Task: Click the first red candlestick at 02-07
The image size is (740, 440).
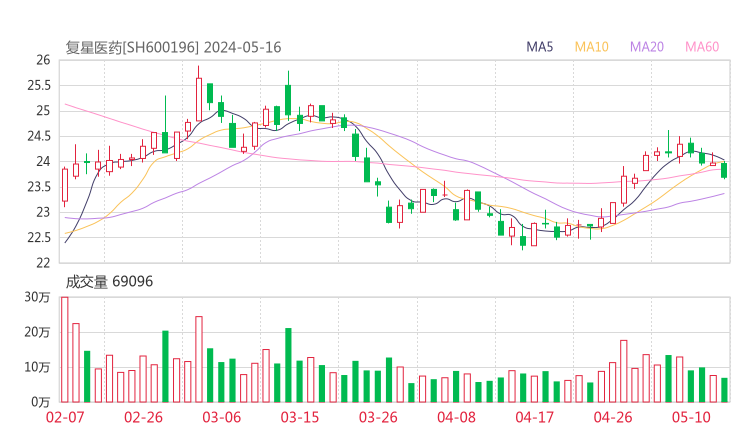Action: tap(65, 185)
